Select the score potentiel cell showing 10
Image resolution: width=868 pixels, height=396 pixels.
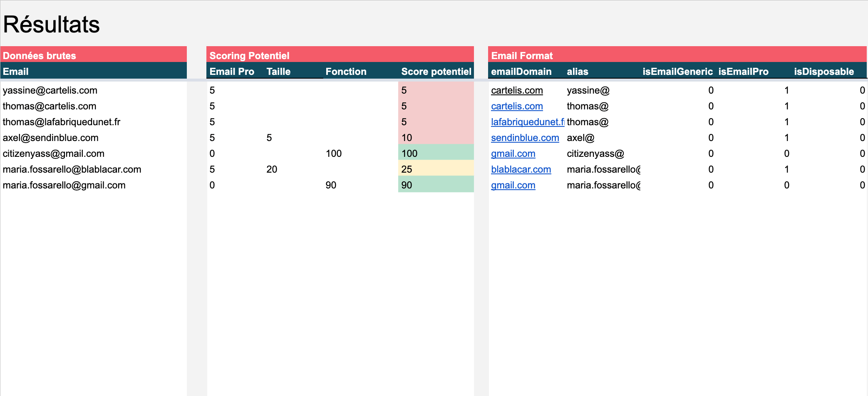pyautogui.click(x=436, y=138)
